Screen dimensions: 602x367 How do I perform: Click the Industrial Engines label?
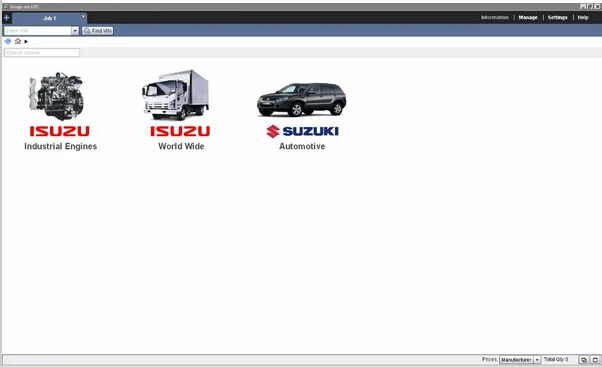pyautogui.click(x=60, y=146)
